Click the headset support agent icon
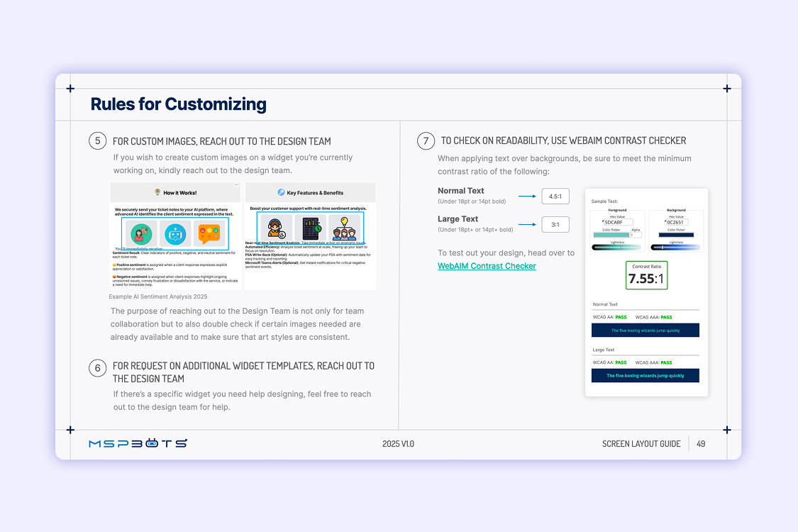The height and width of the screenshot is (532, 798). click(277, 228)
